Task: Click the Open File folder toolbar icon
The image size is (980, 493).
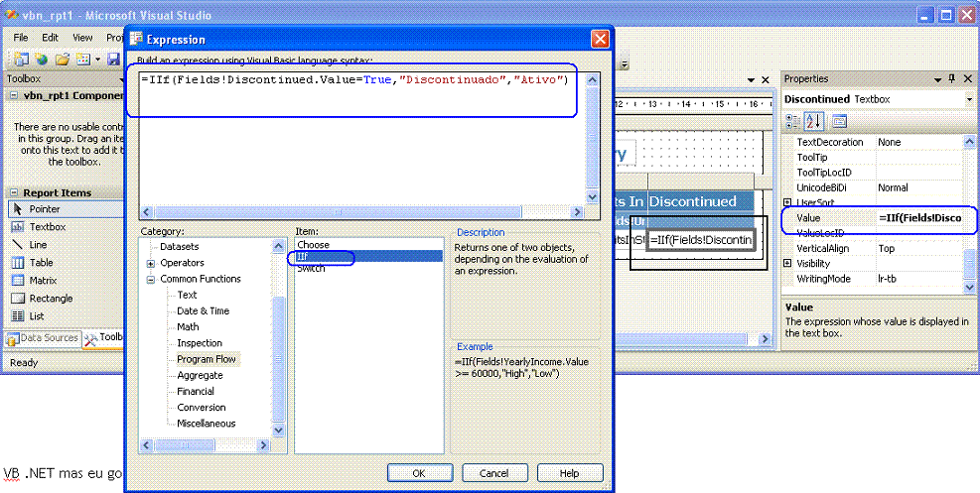Action: [63, 60]
